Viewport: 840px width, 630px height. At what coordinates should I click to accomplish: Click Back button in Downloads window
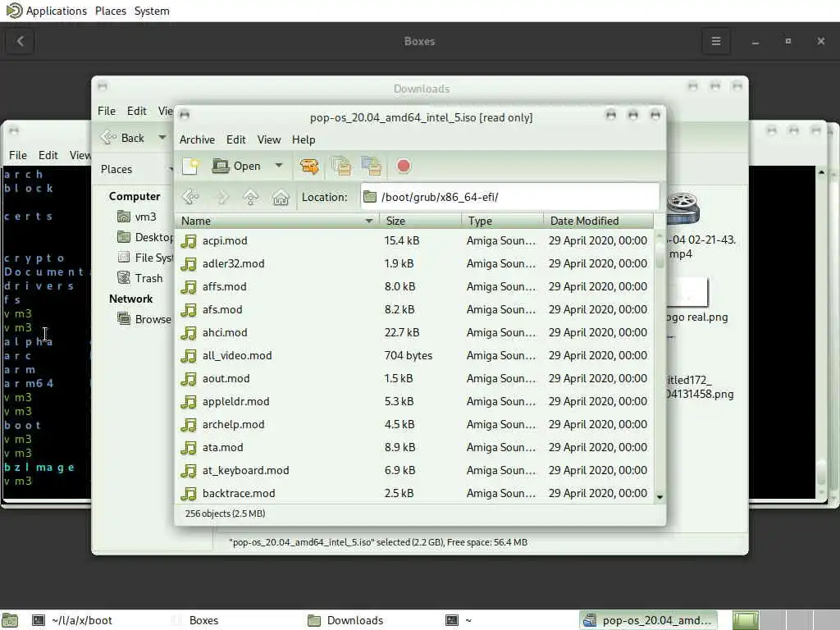coord(124,138)
